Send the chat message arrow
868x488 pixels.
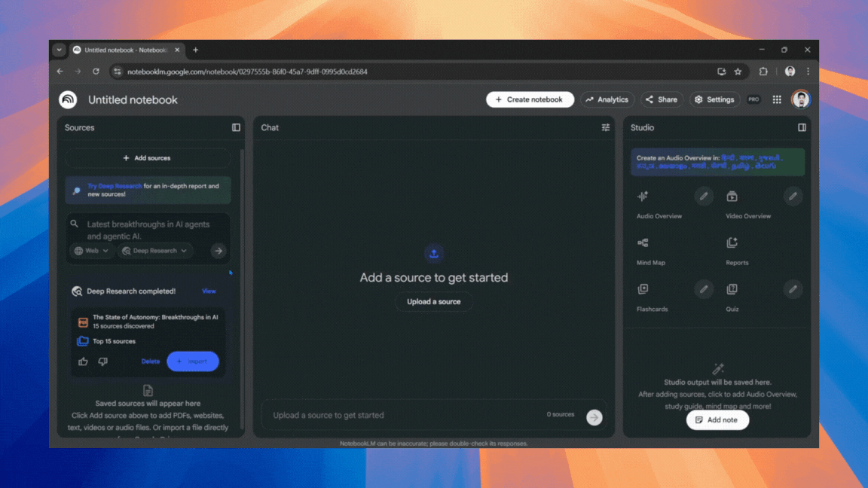click(594, 417)
